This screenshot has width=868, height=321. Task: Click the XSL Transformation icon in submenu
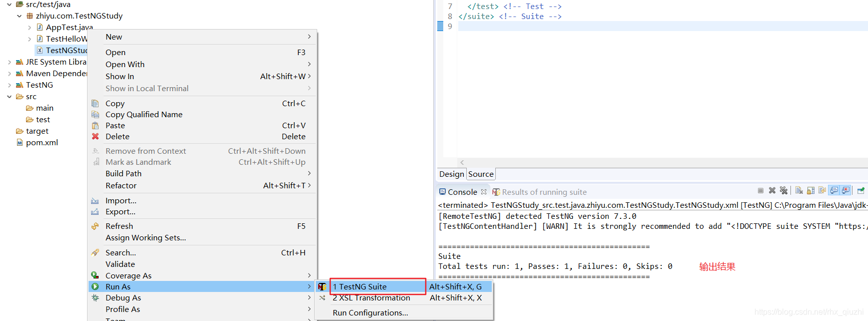pos(322,298)
